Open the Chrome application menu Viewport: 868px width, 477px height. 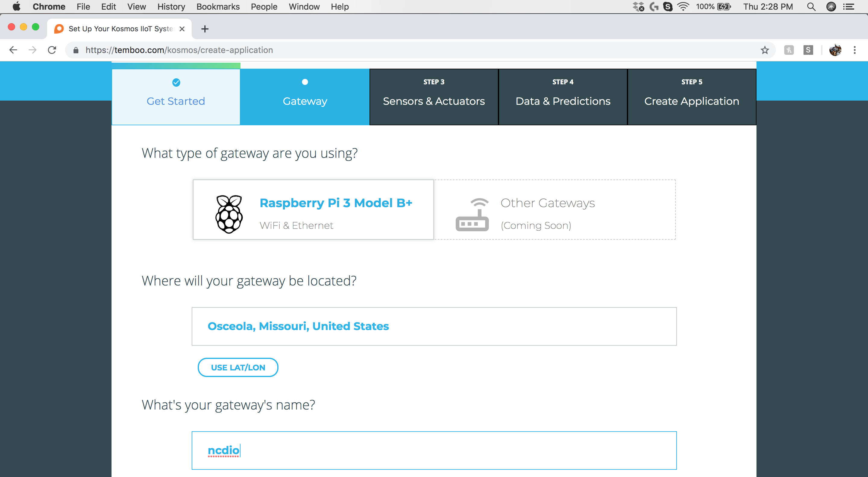pyautogui.click(x=49, y=7)
